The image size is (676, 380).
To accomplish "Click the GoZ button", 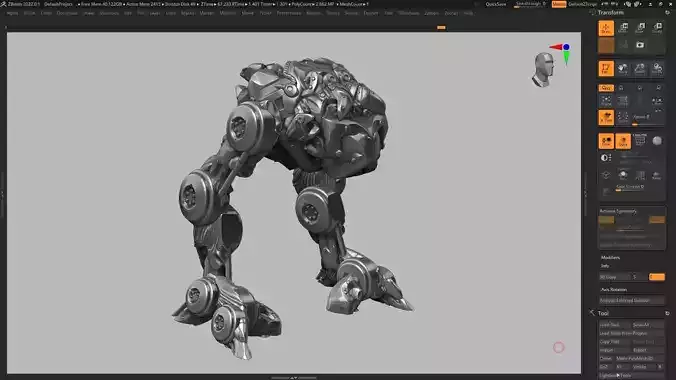I will click(605, 367).
